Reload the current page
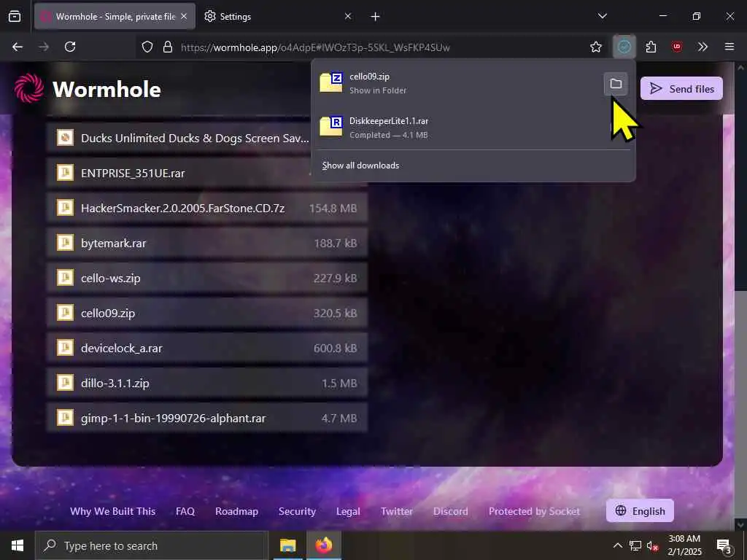747x560 pixels. pos(70,47)
